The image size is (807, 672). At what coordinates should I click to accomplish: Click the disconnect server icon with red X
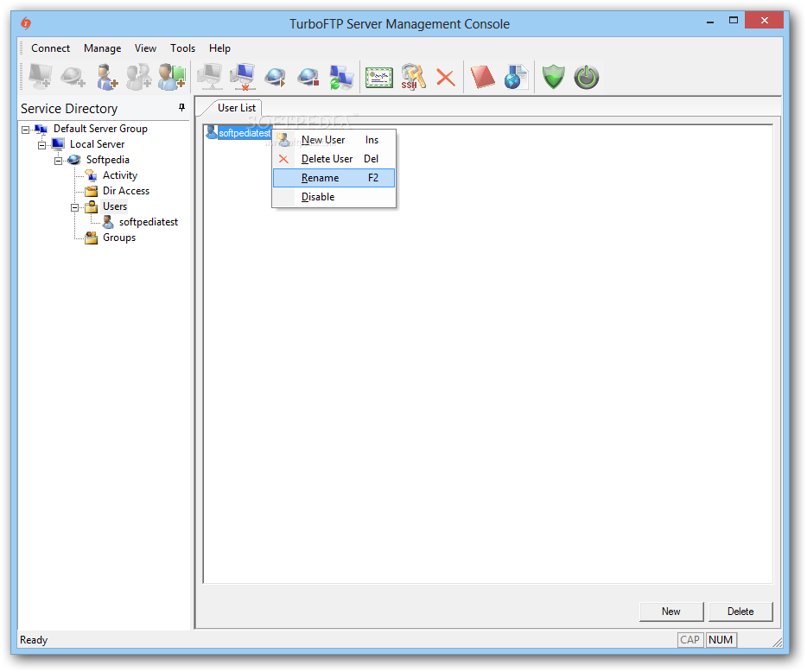(x=243, y=77)
